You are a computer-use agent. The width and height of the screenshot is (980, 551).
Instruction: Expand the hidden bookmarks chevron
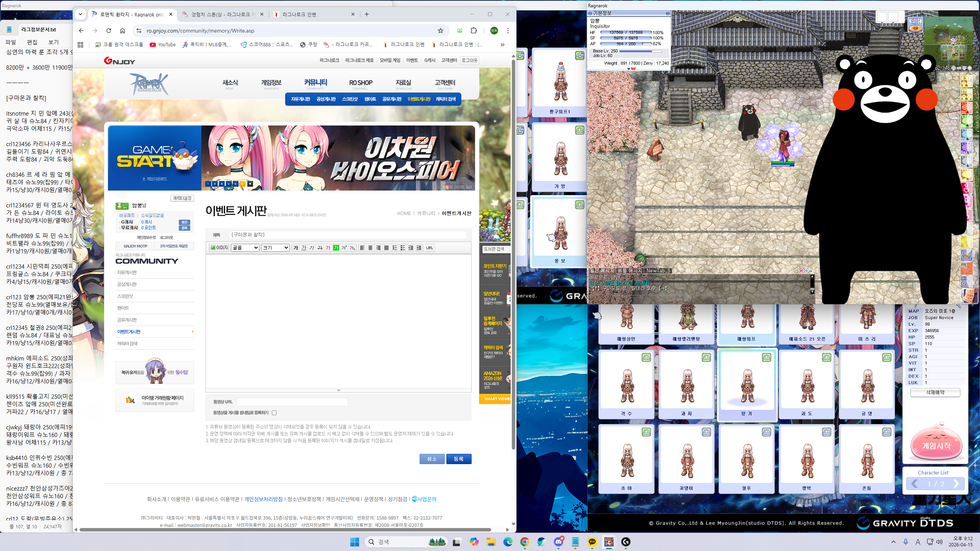coord(502,45)
